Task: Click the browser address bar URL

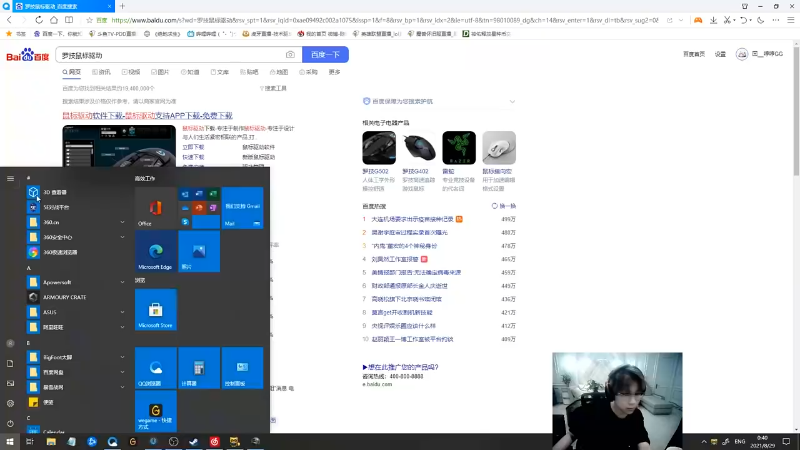Action: [x=385, y=20]
